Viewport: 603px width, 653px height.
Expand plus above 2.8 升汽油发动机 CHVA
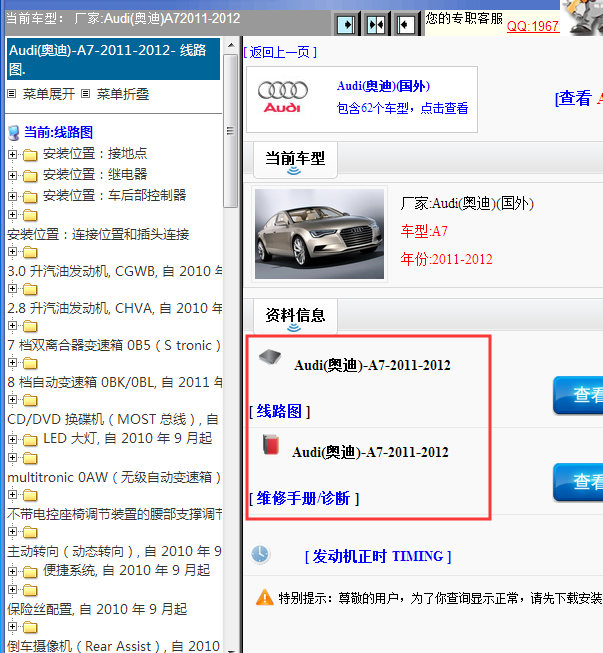point(12,289)
